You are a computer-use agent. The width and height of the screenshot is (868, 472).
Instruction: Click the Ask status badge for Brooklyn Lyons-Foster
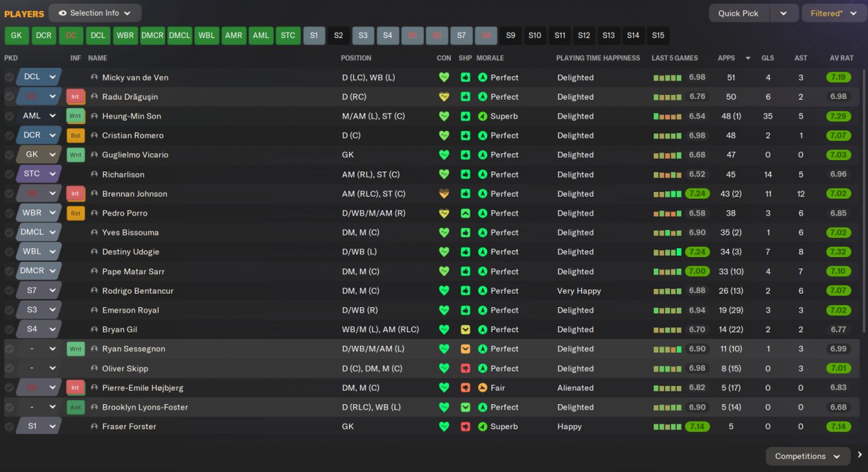[75, 407]
